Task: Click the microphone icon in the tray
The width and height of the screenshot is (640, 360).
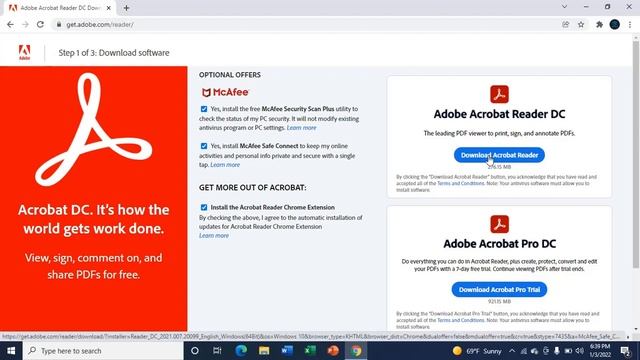Action: point(557,351)
